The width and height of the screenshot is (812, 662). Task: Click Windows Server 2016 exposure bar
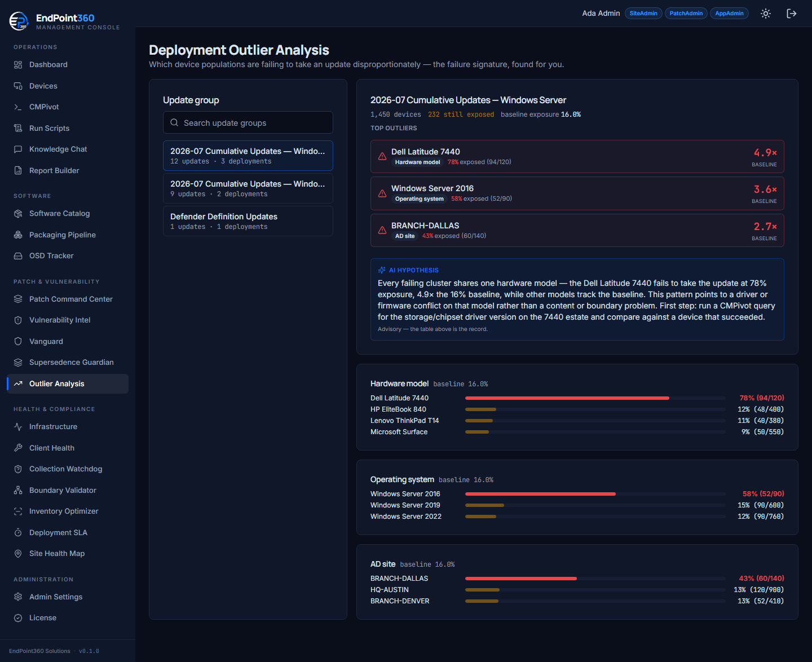click(x=540, y=494)
